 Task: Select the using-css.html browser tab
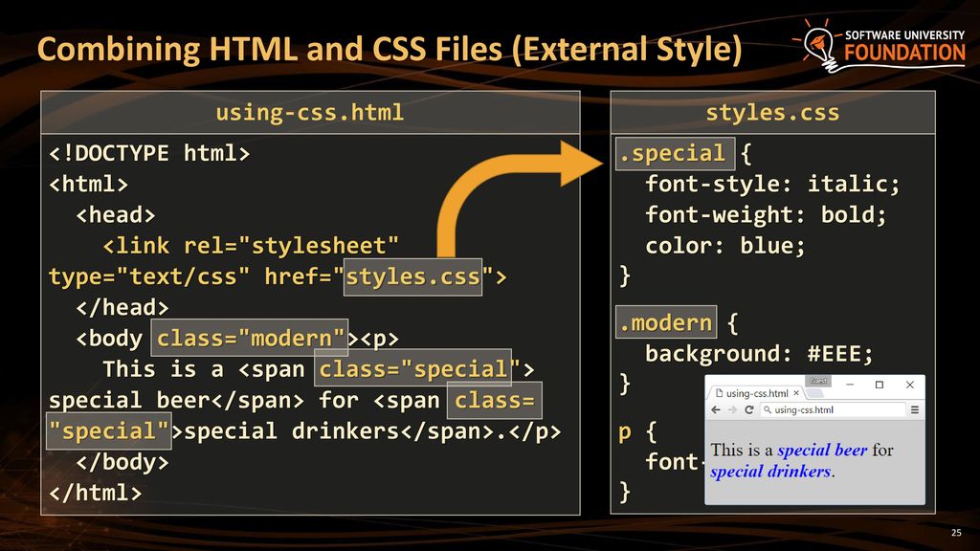(756, 393)
